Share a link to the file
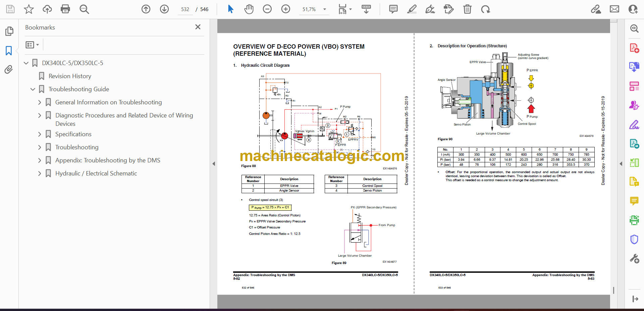The width and height of the screenshot is (644, 311). click(596, 9)
